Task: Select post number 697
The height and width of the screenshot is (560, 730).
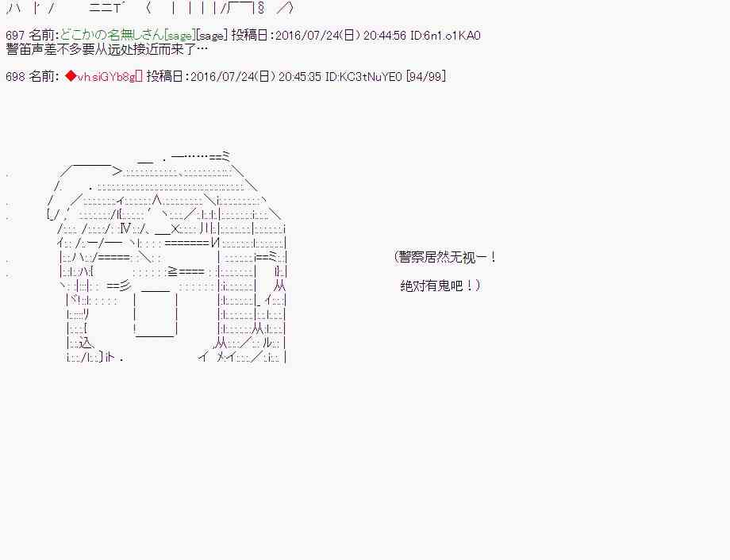Action: click(15, 36)
